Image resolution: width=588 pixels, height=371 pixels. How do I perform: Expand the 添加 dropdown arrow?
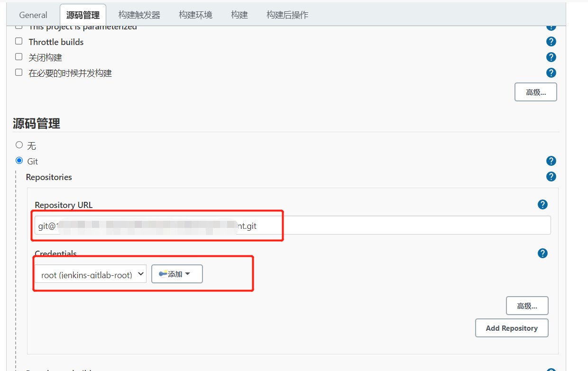(188, 274)
